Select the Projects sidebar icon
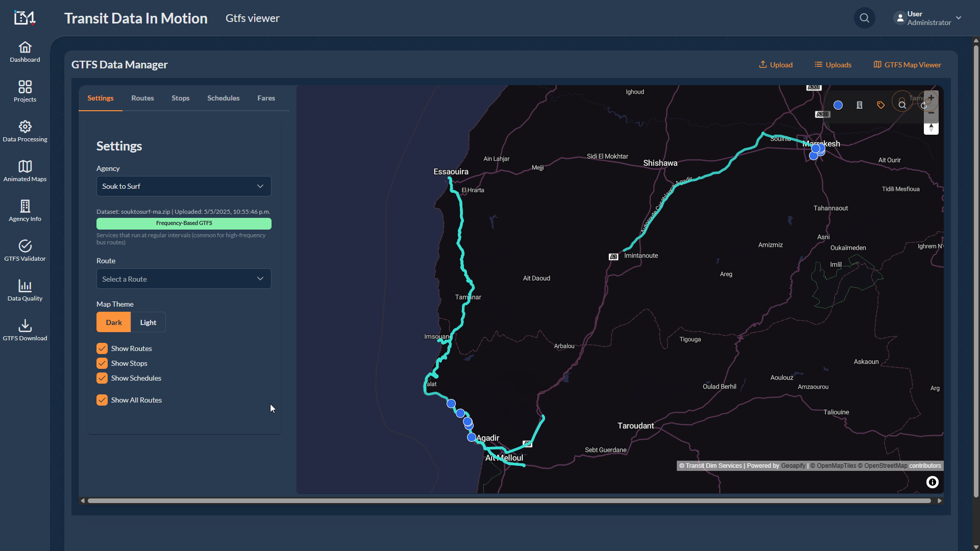Image resolution: width=980 pixels, height=551 pixels. click(24, 91)
